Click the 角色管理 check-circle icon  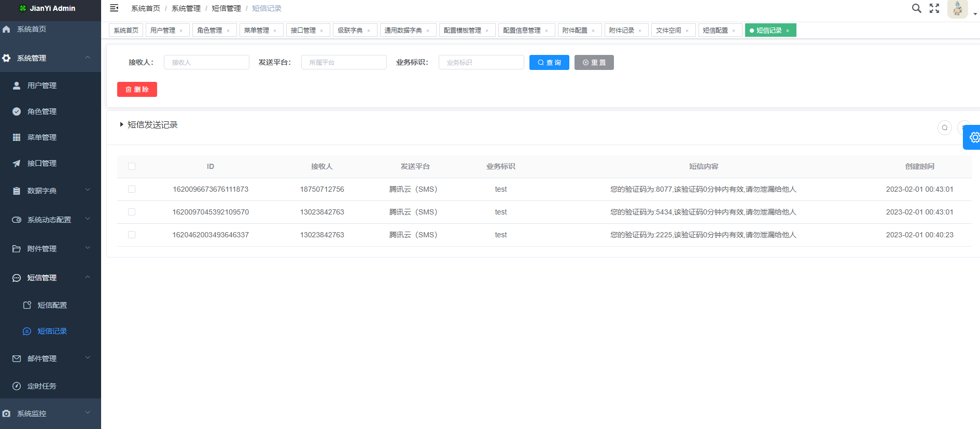tap(17, 111)
